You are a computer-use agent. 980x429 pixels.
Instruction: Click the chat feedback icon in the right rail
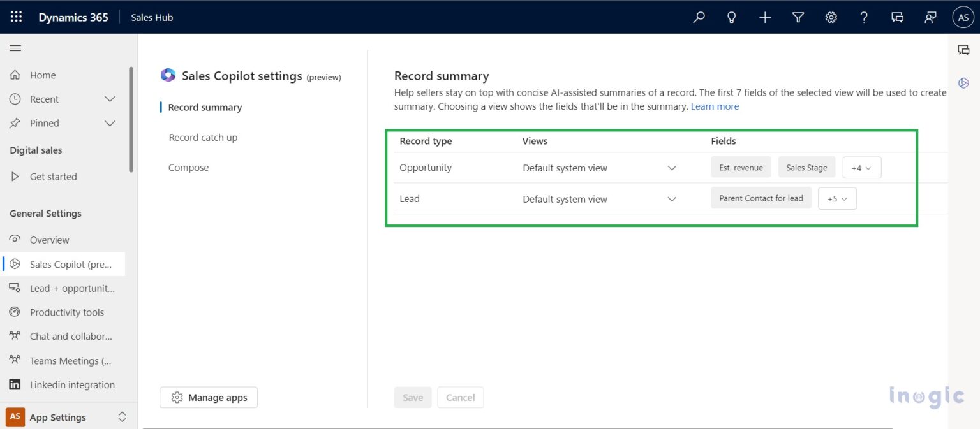(963, 49)
